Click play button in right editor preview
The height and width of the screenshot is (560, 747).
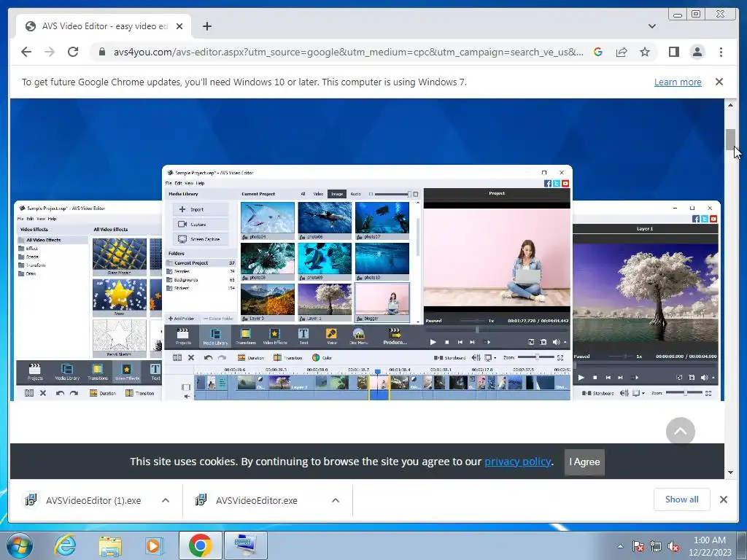click(x=581, y=378)
